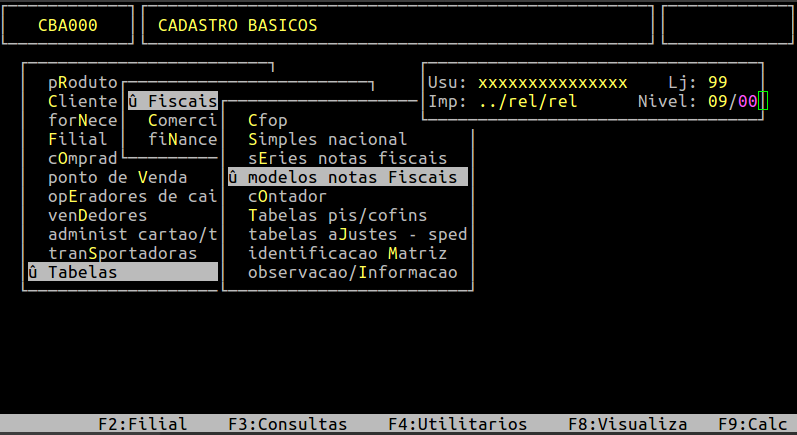Open Simples nacional option

click(327, 139)
